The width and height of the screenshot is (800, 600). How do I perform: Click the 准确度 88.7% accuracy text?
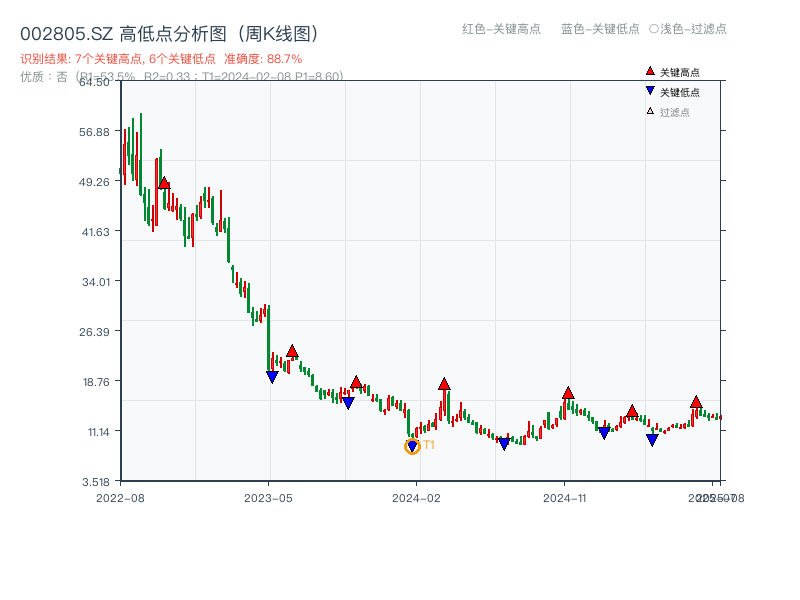tap(264, 60)
